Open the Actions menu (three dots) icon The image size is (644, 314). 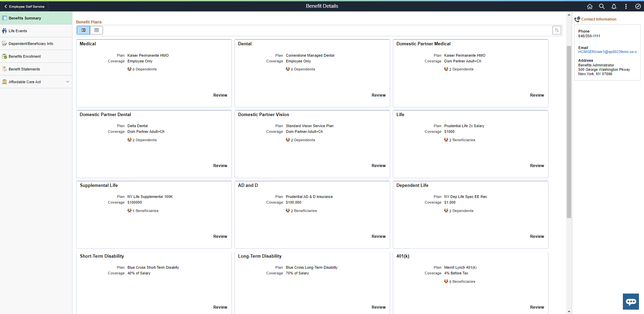tap(626, 6)
